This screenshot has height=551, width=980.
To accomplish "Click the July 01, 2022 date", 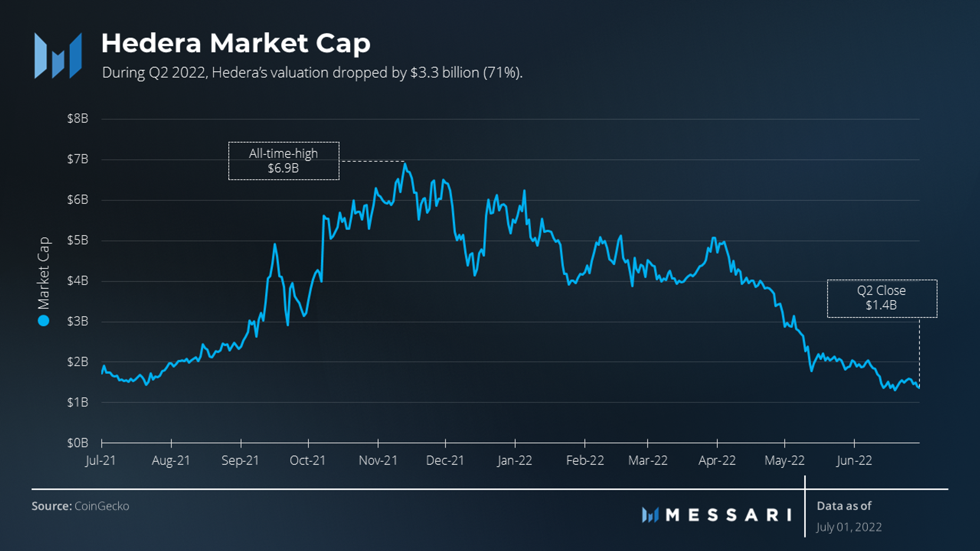I will click(849, 527).
